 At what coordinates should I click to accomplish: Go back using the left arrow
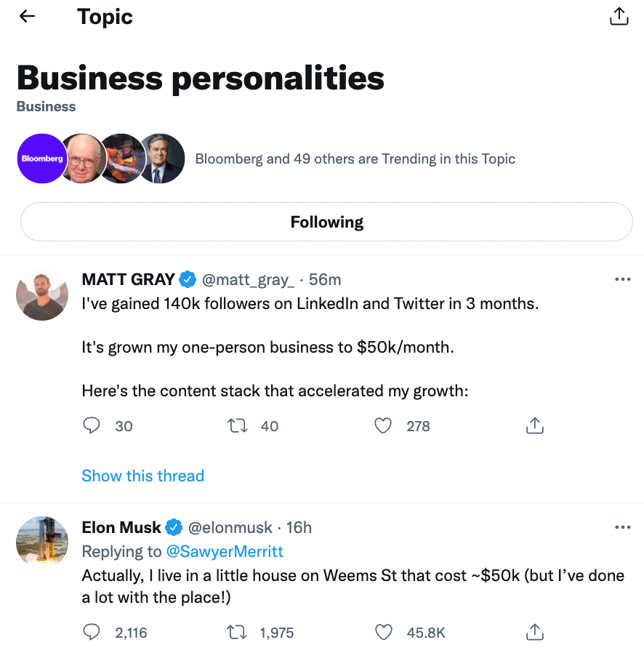(x=28, y=16)
